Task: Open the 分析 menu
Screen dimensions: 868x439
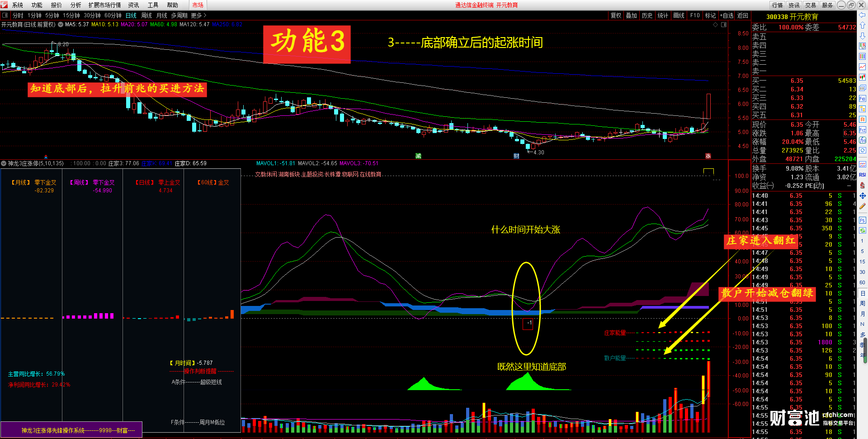Action: [76, 5]
